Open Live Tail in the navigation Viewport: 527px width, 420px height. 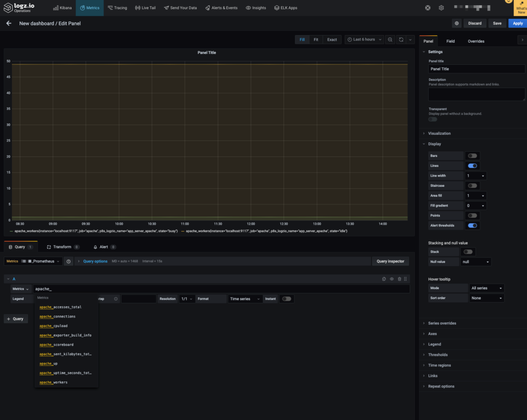(145, 8)
